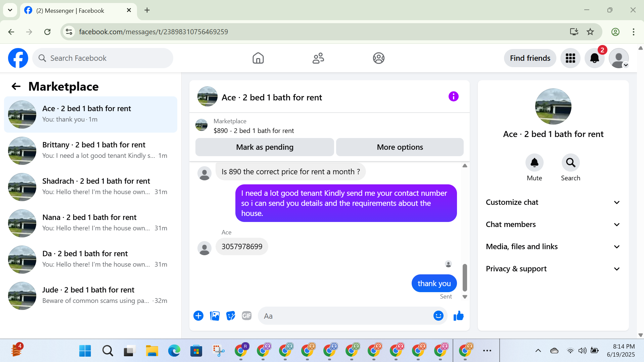Open File Explorer from taskbar
The image size is (644, 362).
(x=152, y=351)
